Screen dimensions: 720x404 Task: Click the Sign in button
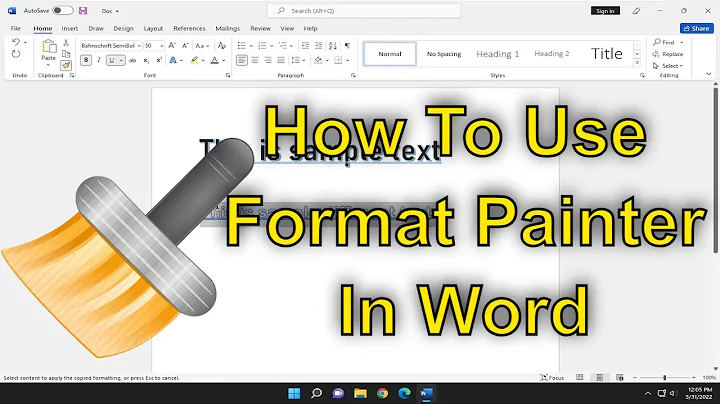coord(605,11)
